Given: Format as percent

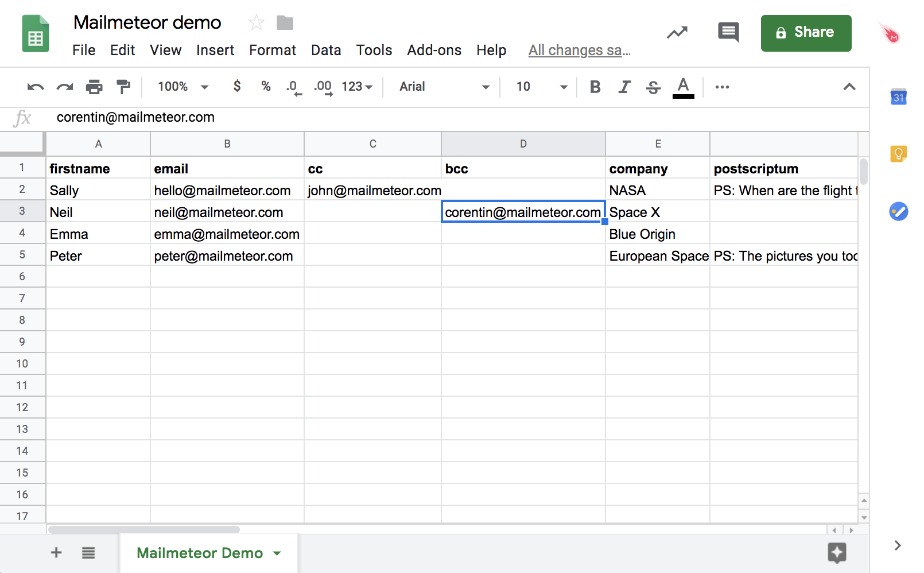Looking at the screenshot, I should point(266,86).
